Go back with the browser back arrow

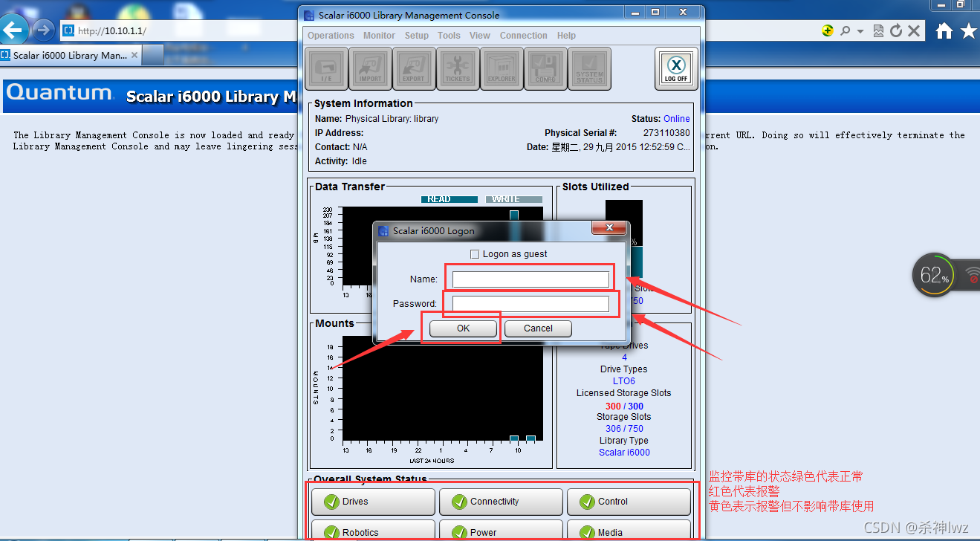click(15, 30)
